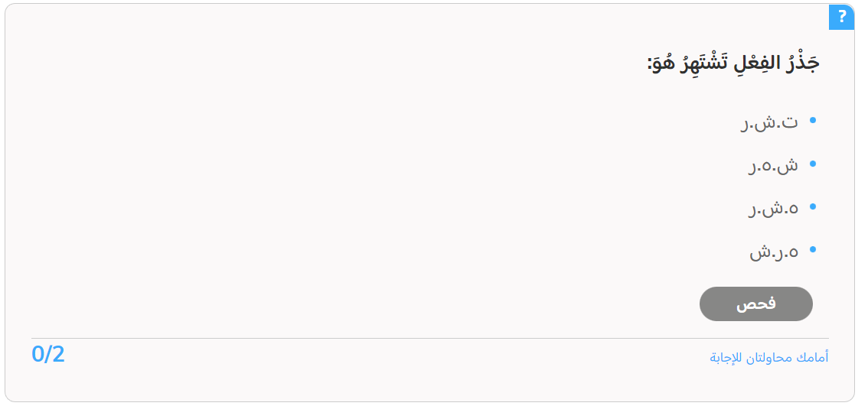Click the blue bullet beside ش.ه.ر
The height and width of the screenshot is (406, 868).
[x=813, y=164]
